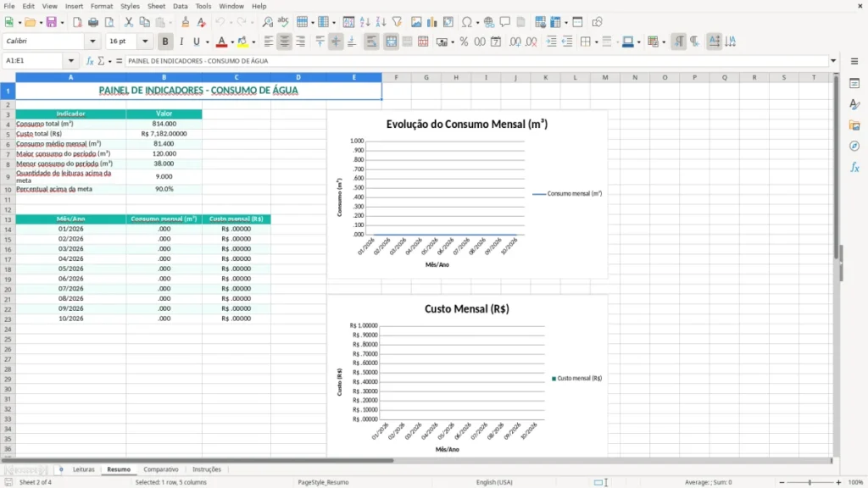Insert a hyperlink globe icon
This screenshot has width=868, height=488.
pyautogui.click(x=489, y=22)
